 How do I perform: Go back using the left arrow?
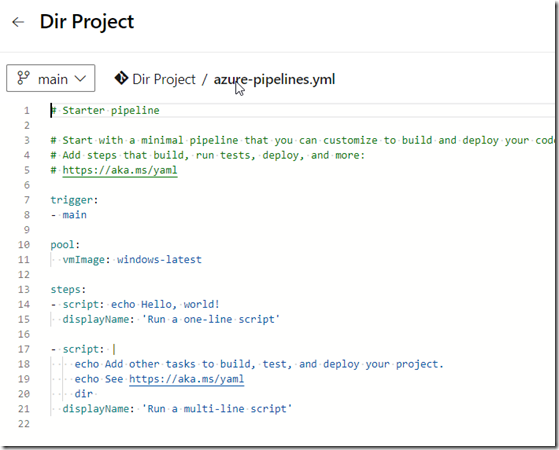(18, 22)
